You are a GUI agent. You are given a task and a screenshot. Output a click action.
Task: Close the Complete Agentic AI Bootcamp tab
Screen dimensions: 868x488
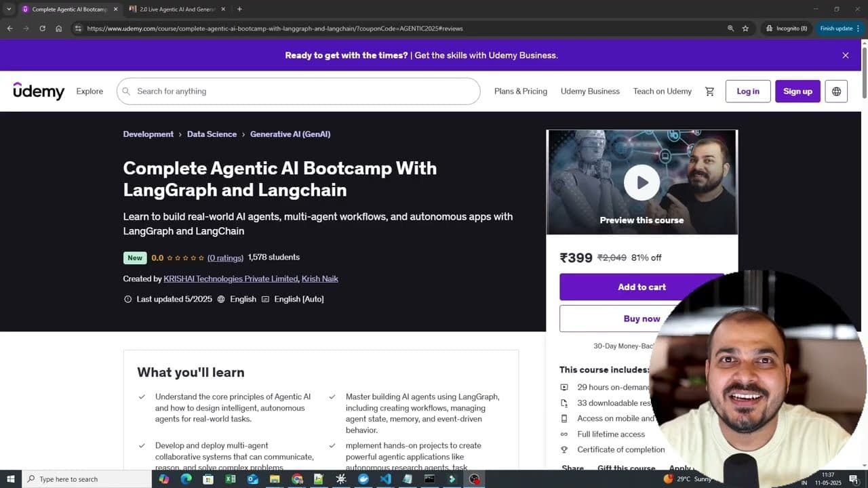coord(115,9)
